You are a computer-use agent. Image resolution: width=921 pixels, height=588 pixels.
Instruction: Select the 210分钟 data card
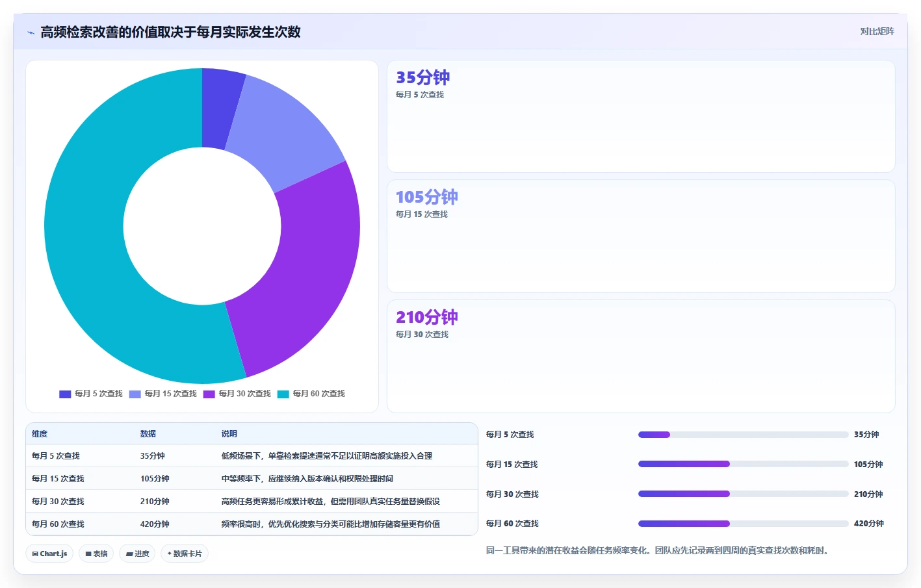click(x=641, y=356)
